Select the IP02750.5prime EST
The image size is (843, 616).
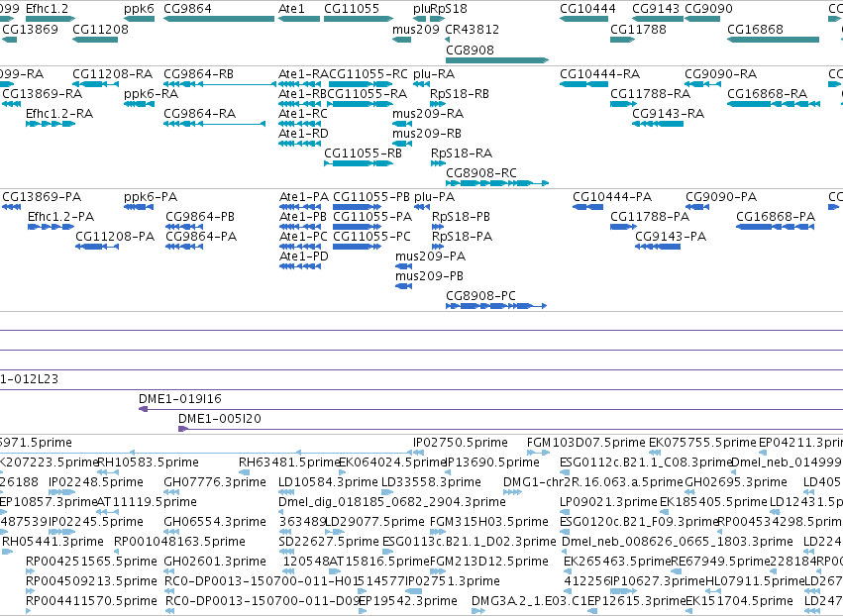419,453
